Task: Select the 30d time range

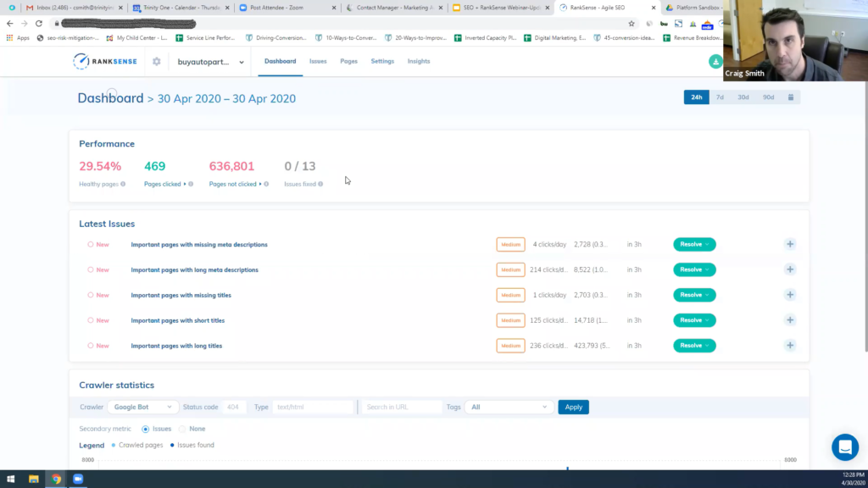Action: click(x=743, y=97)
